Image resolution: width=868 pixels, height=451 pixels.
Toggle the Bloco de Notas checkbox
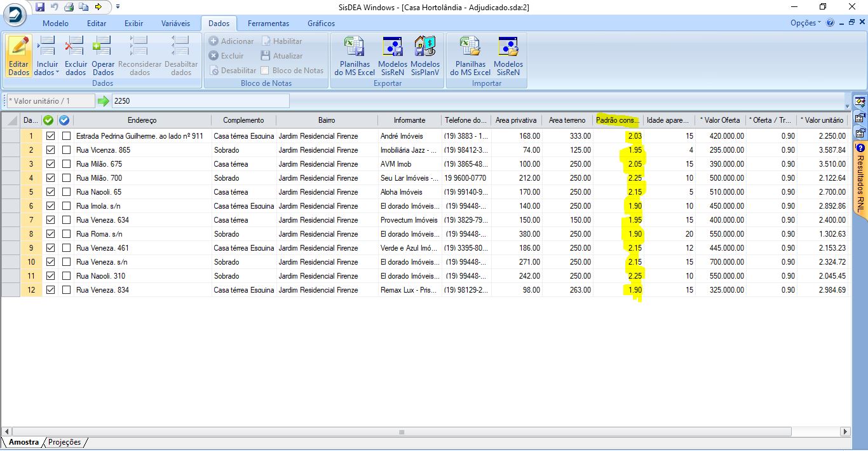265,70
